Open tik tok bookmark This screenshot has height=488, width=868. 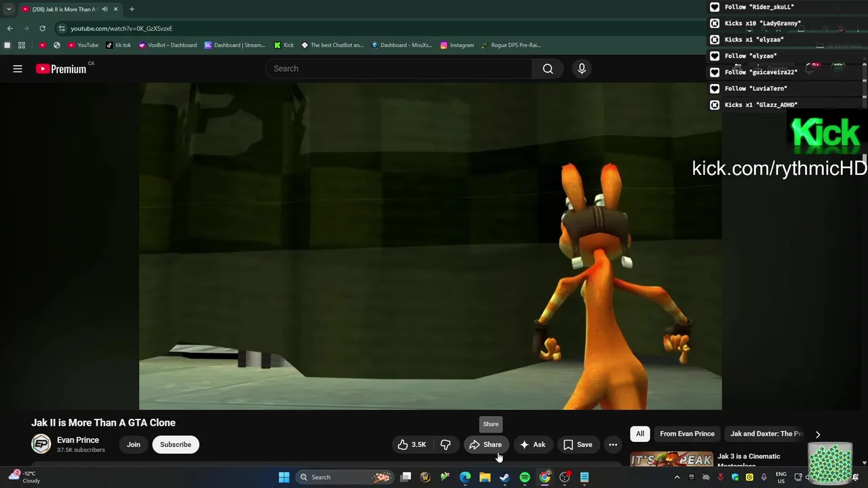click(119, 45)
